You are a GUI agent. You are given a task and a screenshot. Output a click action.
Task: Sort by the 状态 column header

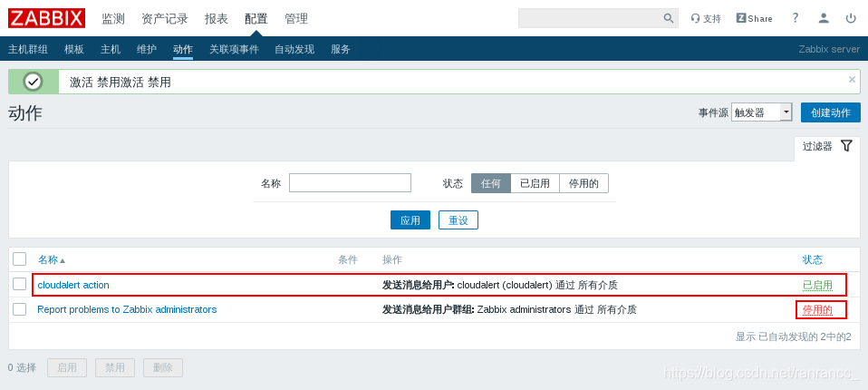(x=813, y=259)
